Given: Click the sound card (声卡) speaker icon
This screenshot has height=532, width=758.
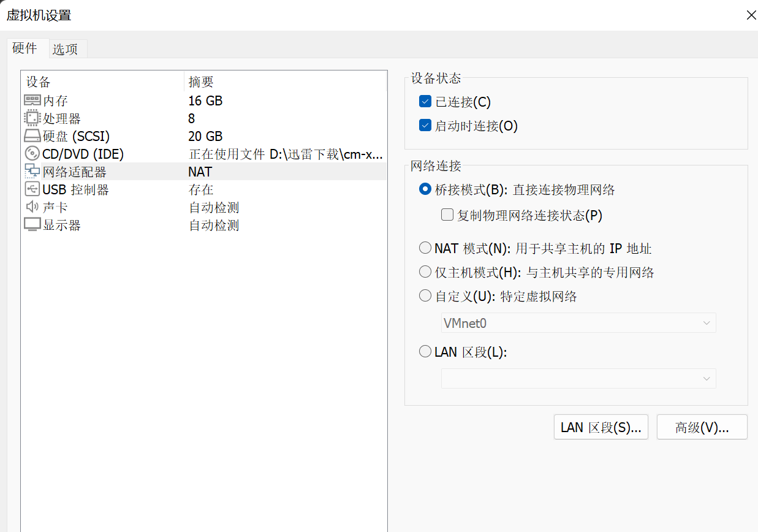Looking at the screenshot, I should click(x=32, y=207).
